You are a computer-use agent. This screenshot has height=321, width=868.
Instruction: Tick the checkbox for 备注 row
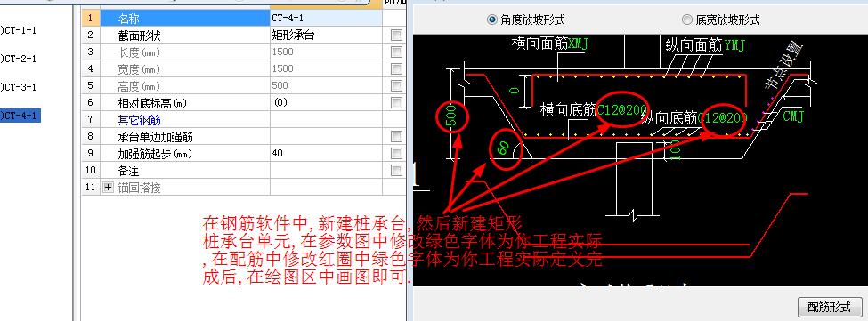[x=396, y=170]
